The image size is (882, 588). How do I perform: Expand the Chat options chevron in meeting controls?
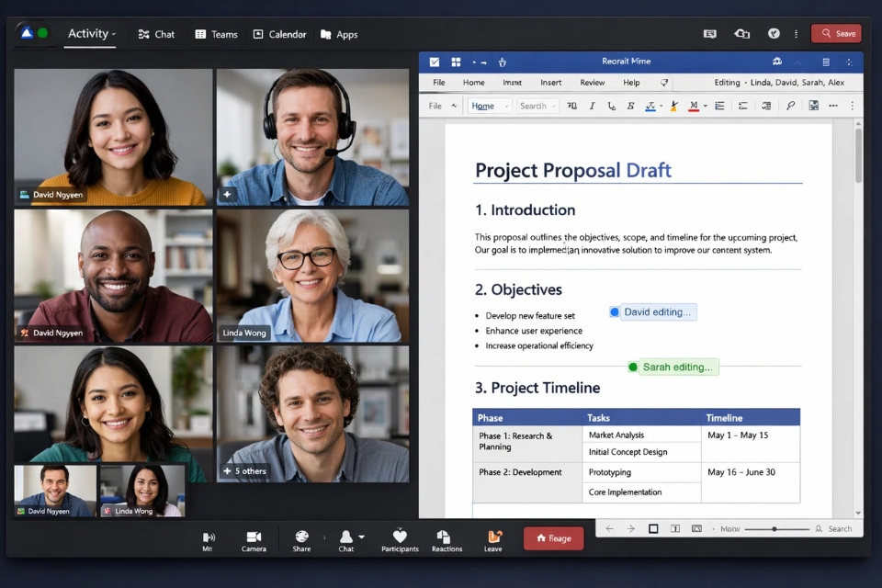point(361,536)
